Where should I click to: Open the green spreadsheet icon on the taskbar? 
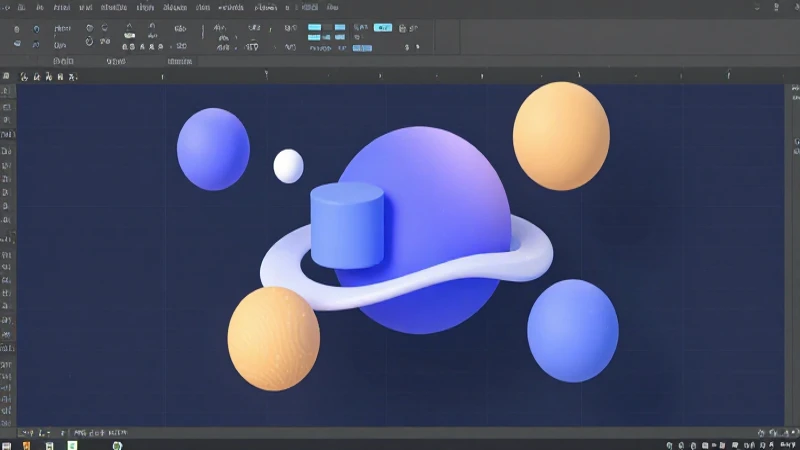pyautogui.click(x=72, y=446)
